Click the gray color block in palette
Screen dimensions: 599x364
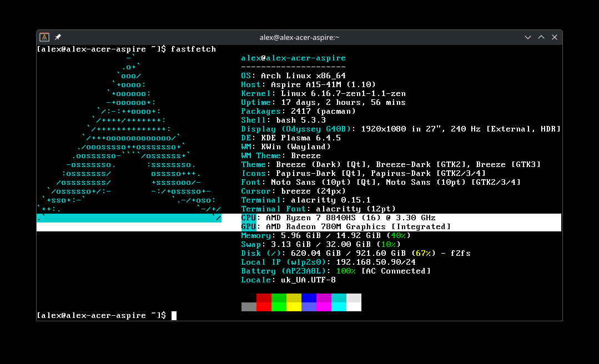[249, 307]
